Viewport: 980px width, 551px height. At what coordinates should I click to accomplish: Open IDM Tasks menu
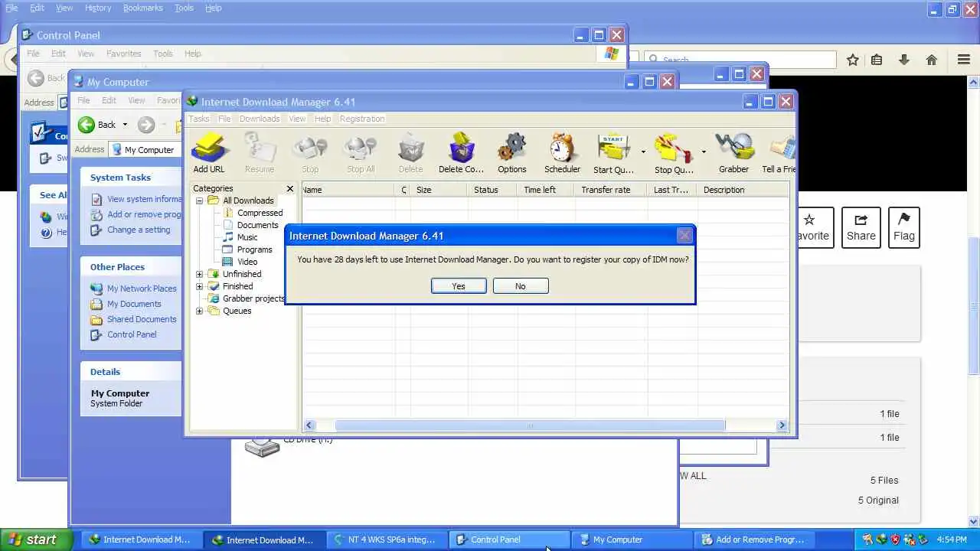click(x=199, y=119)
